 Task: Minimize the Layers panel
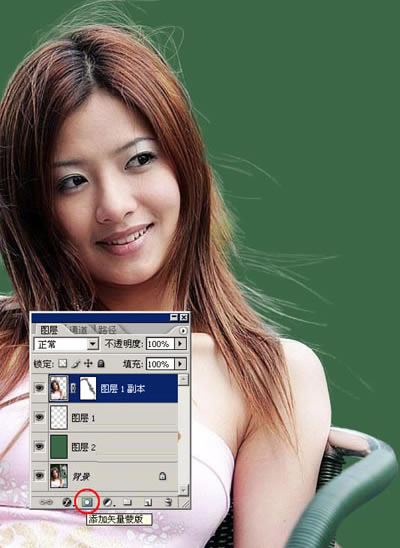tap(174, 317)
